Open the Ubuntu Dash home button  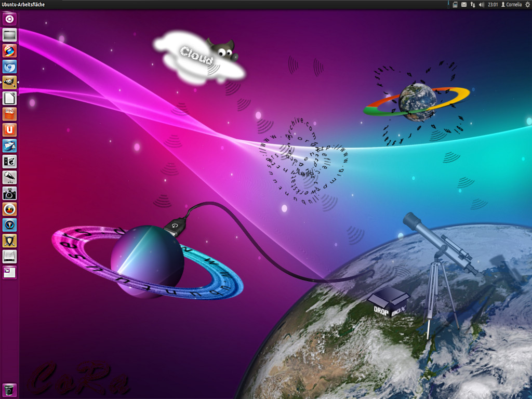9,19
